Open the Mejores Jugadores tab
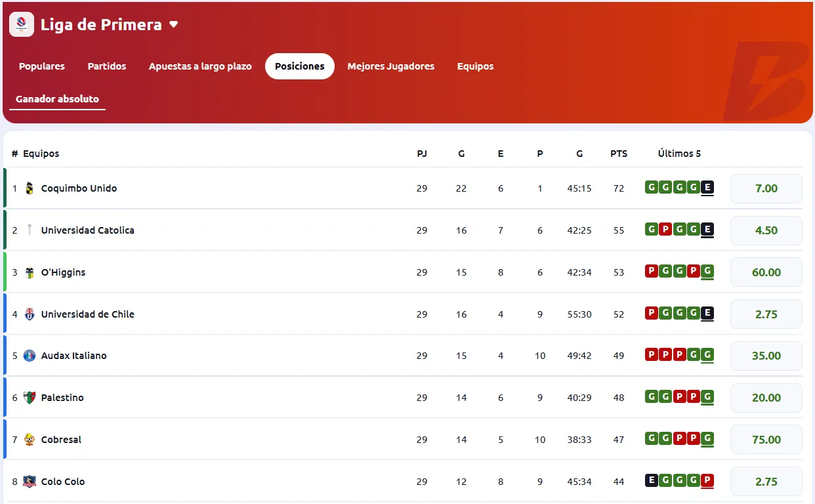The height and width of the screenshot is (504, 815). tap(390, 66)
